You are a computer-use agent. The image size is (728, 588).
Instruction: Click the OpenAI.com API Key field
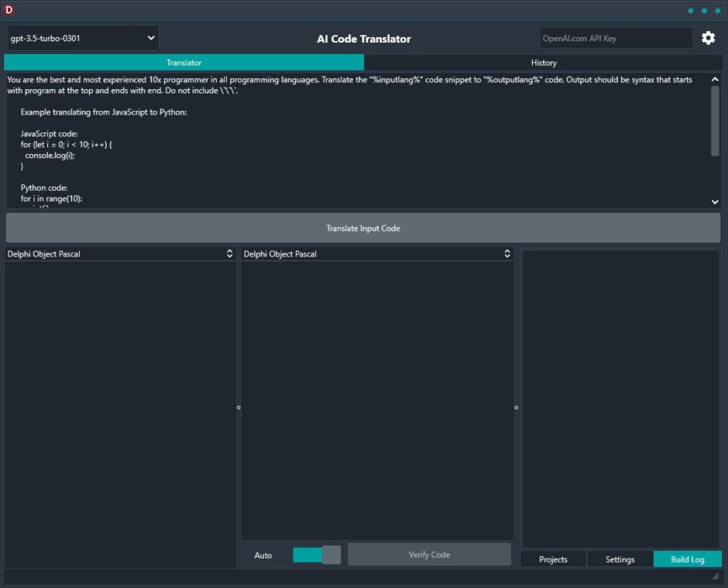pyautogui.click(x=616, y=38)
